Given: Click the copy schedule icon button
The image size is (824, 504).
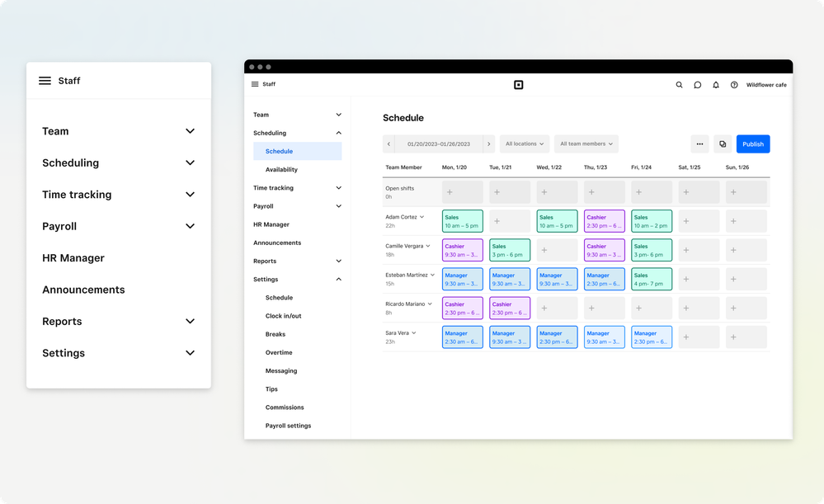Looking at the screenshot, I should coord(723,144).
